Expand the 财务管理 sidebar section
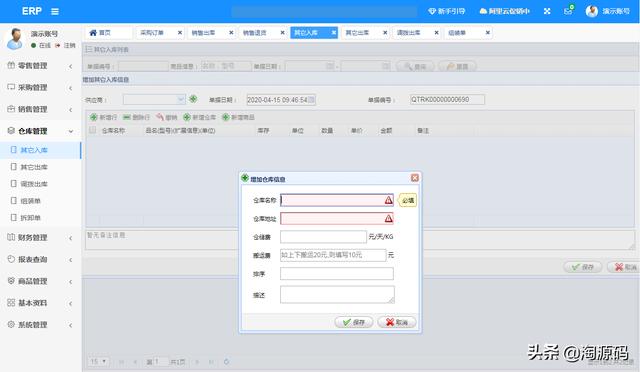 click(41, 237)
